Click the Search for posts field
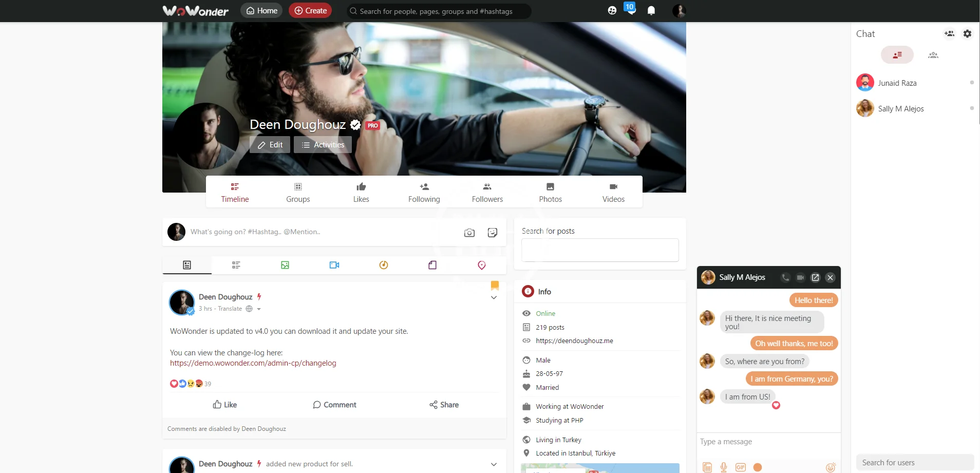The width and height of the screenshot is (980, 473). coord(600,250)
